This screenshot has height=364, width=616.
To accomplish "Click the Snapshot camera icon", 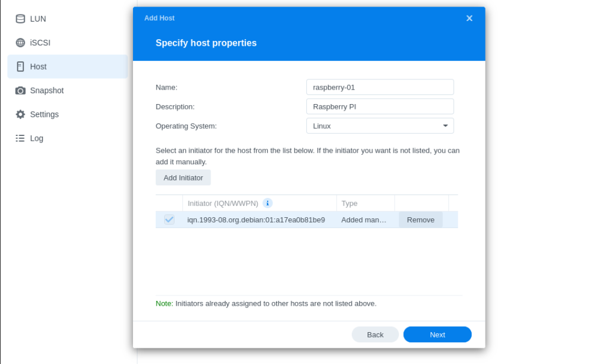I will click(20, 90).
